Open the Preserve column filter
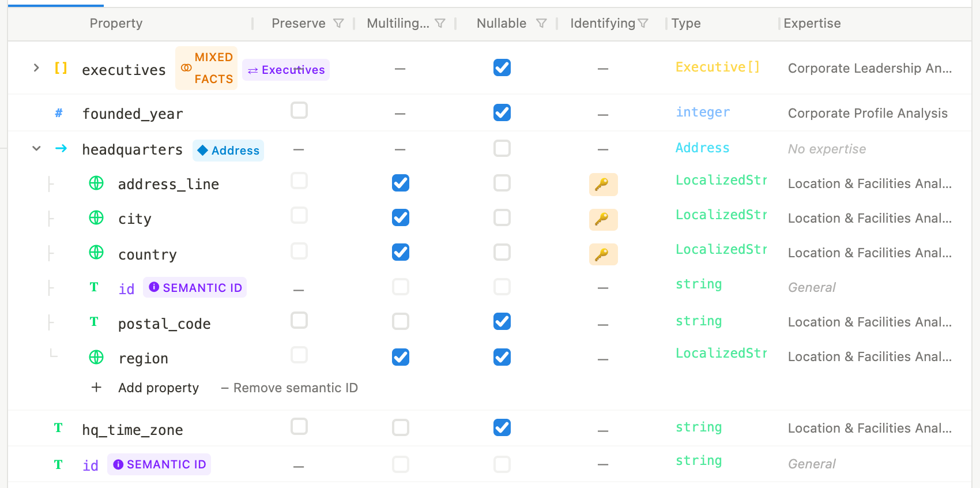980x488 pixels. pyautogui.click(x=339, y=23)
